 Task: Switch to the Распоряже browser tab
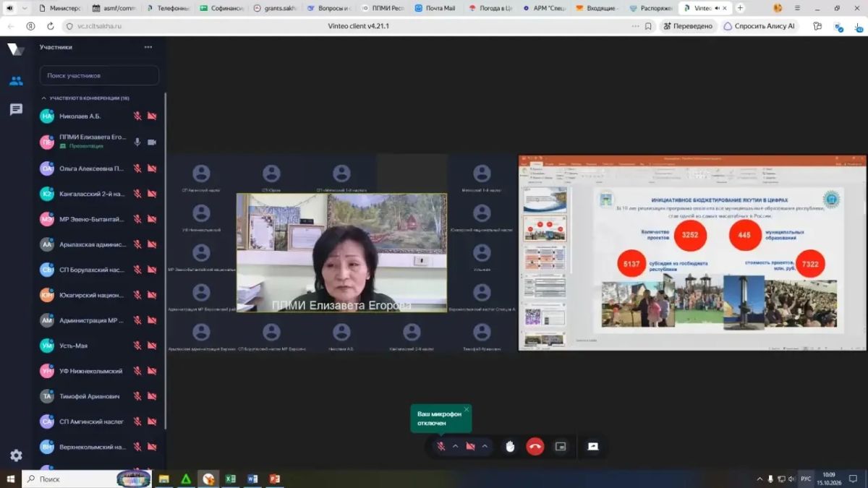(x=651, y=8)
